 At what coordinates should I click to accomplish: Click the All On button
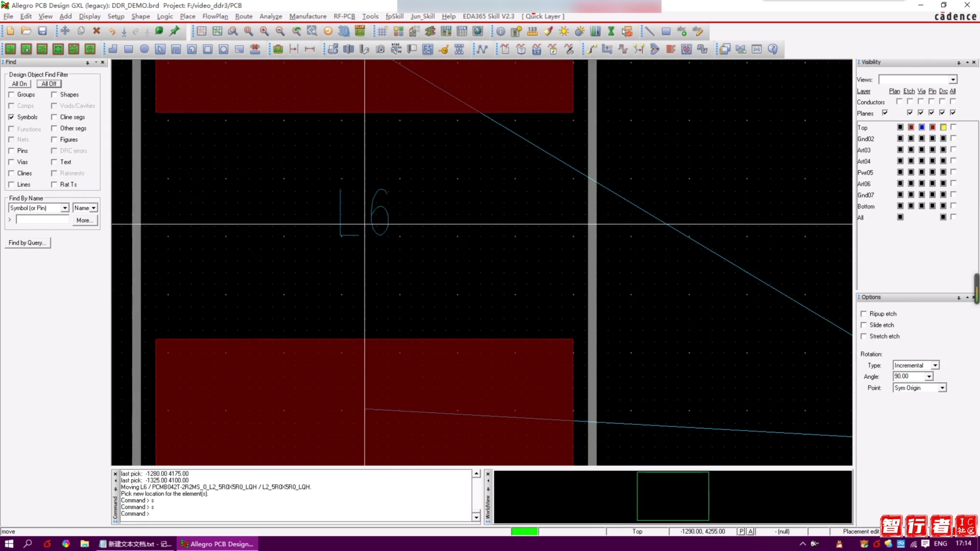click(x=19, y=84)
